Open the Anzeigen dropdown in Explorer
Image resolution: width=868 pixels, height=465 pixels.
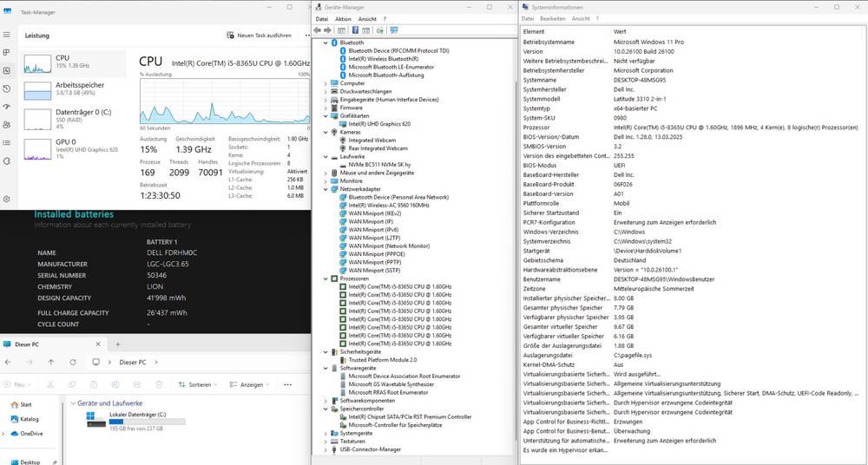251,384
